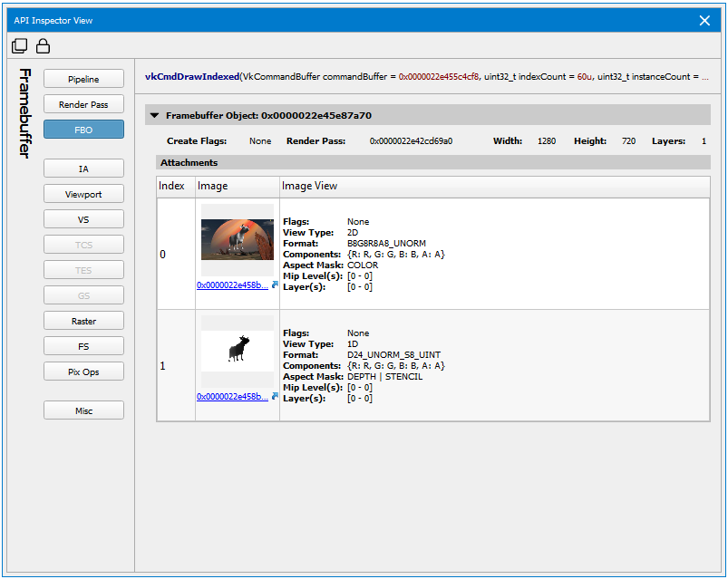
Task: Open the depth stencil image address link
Action: point(232,397)
